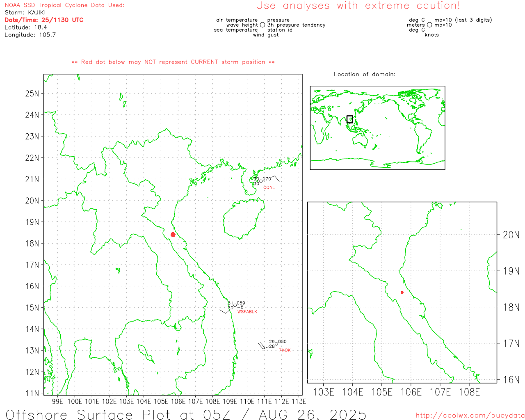Click the 21N latitude label
The height and width of the screenshot is (420, 525).
32,179
